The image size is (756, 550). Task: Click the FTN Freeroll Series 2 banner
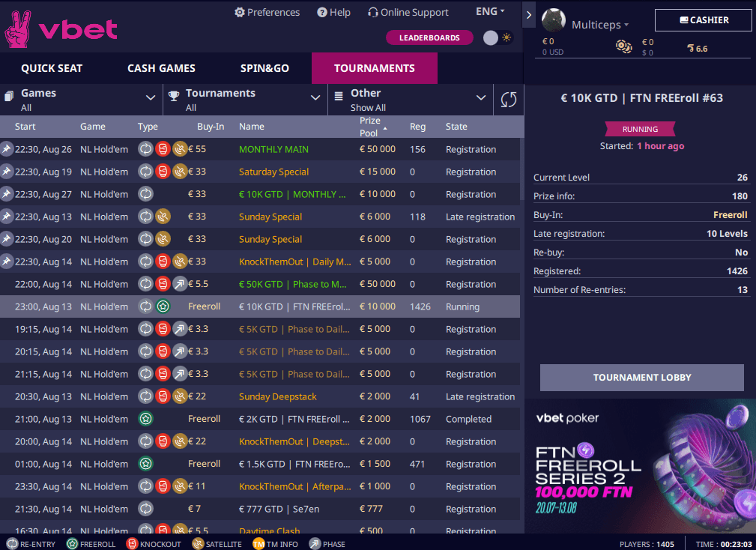coord(641,465)
